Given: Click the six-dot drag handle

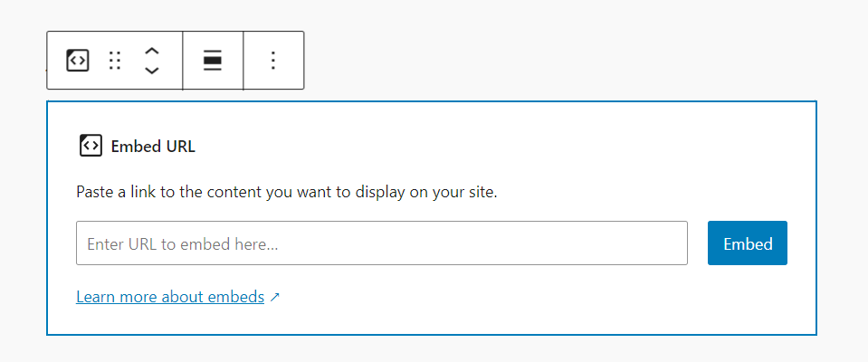Looking at the screenshot, I should coord(115,61).
